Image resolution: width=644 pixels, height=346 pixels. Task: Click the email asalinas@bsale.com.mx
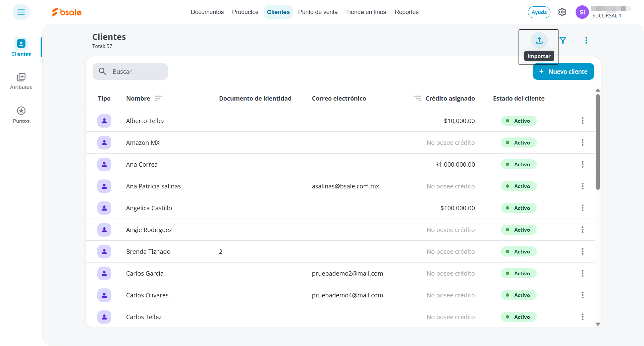tap(345, 186)
